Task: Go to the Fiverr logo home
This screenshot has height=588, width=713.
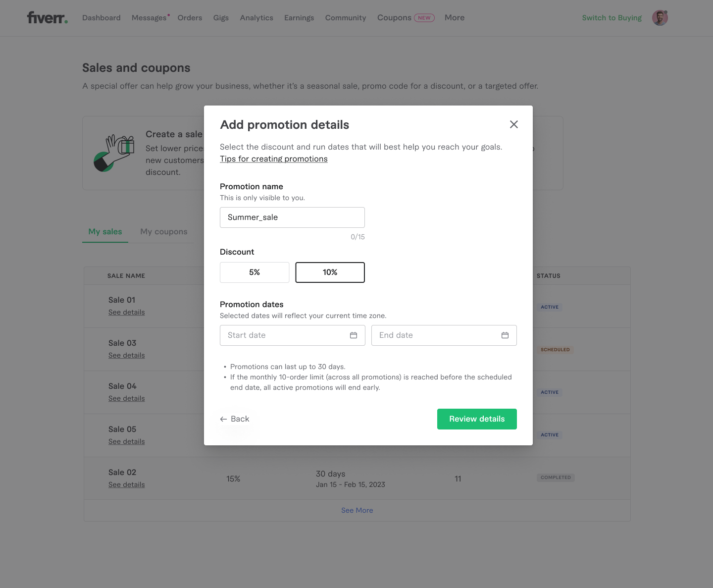Action: pos(48,18)
